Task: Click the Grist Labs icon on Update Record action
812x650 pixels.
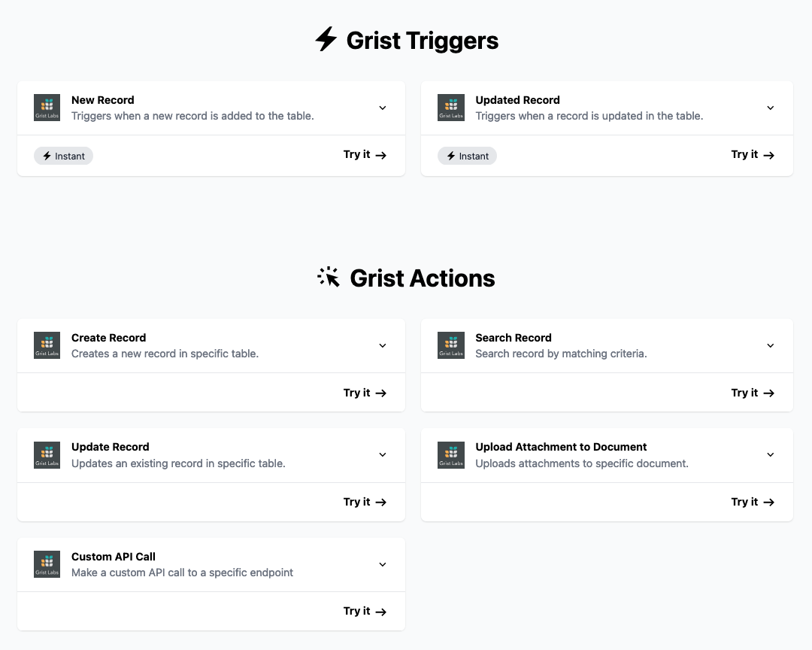Action: pyautogui.click(x=46, y=455)
